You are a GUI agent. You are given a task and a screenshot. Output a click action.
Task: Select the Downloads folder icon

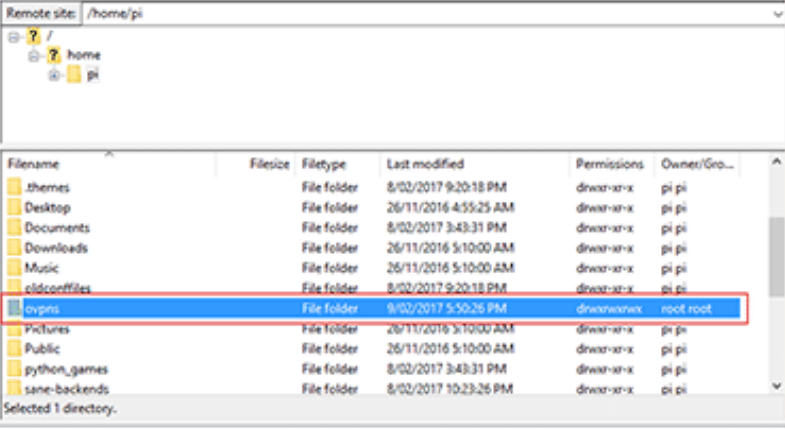click(14, 247)
